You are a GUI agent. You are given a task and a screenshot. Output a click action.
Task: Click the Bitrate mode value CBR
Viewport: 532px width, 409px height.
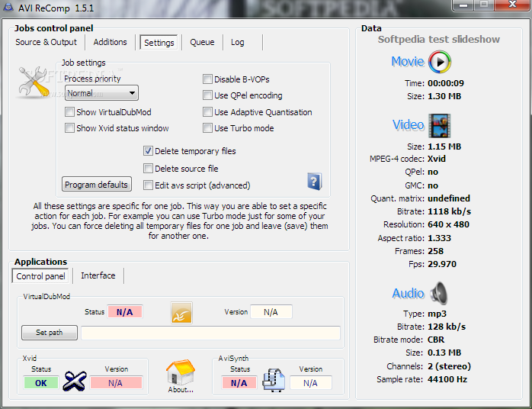click(x=436, y=340)
